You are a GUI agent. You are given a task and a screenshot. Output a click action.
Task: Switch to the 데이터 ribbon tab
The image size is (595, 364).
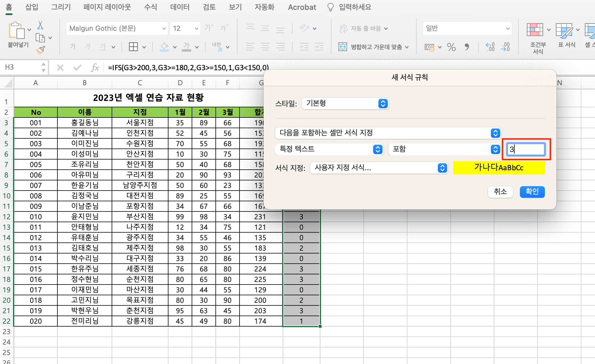coord(180,7)
